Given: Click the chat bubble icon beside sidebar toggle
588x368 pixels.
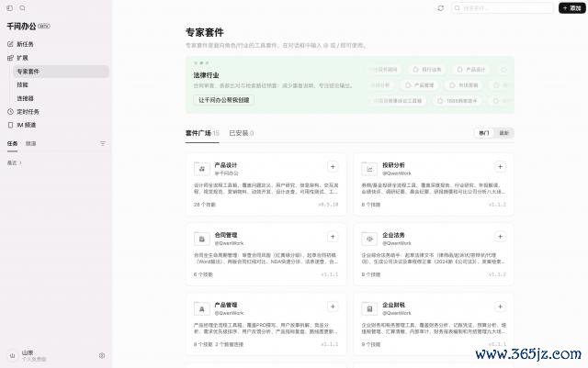Looking at the screenshot, I should tap(22, 8).
